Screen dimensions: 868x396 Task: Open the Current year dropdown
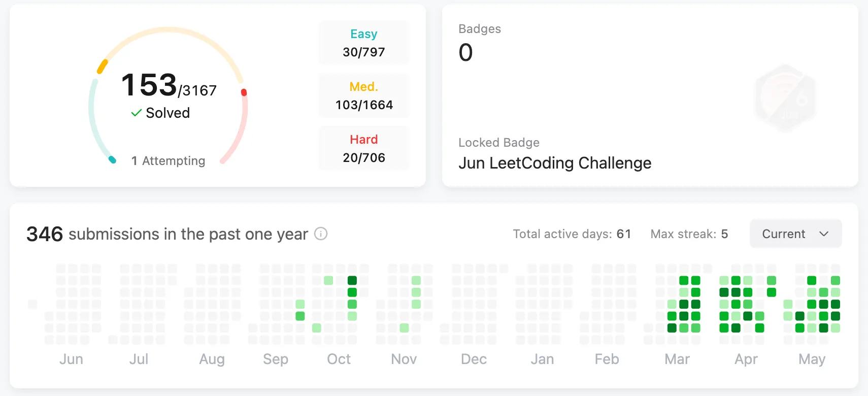[x=795, y=234]
